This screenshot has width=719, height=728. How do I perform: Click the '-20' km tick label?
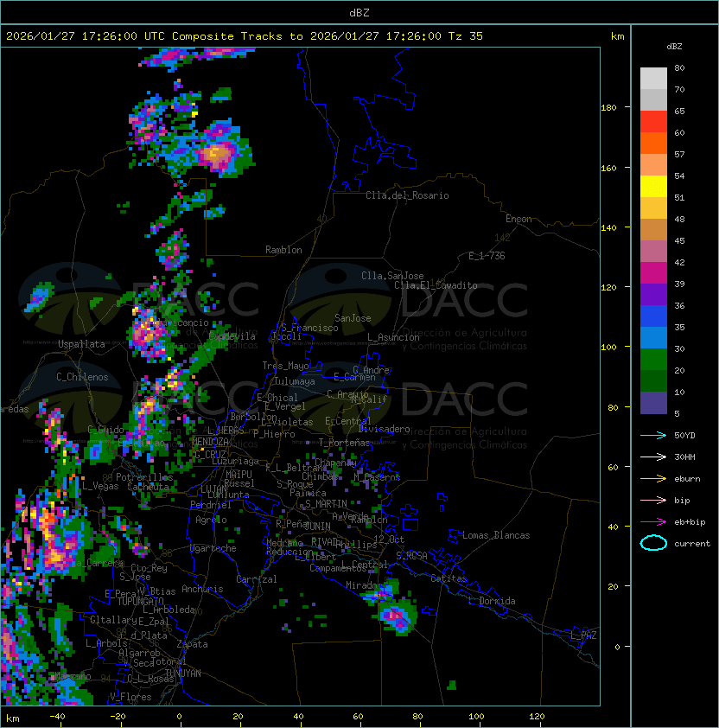pos(118,717)
